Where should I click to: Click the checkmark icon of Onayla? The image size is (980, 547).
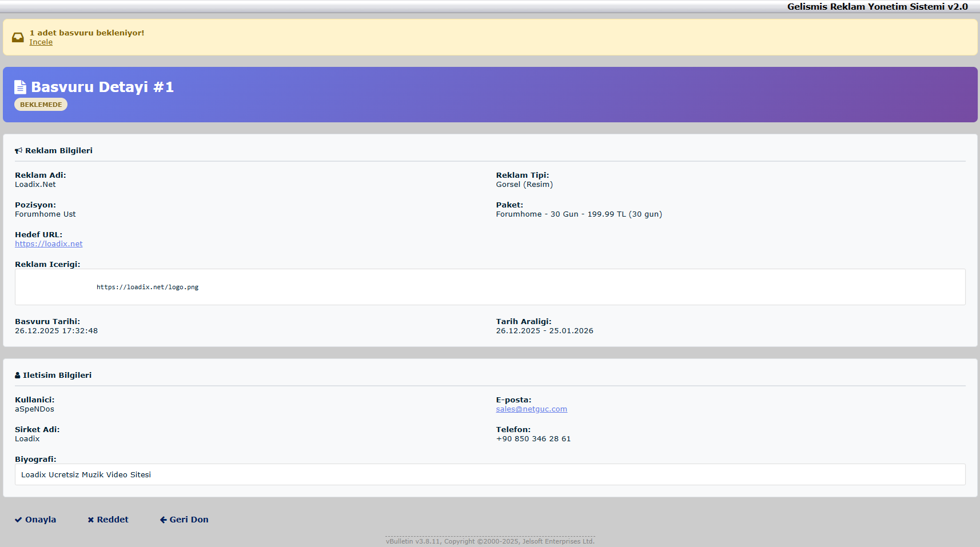coord(18,520)
